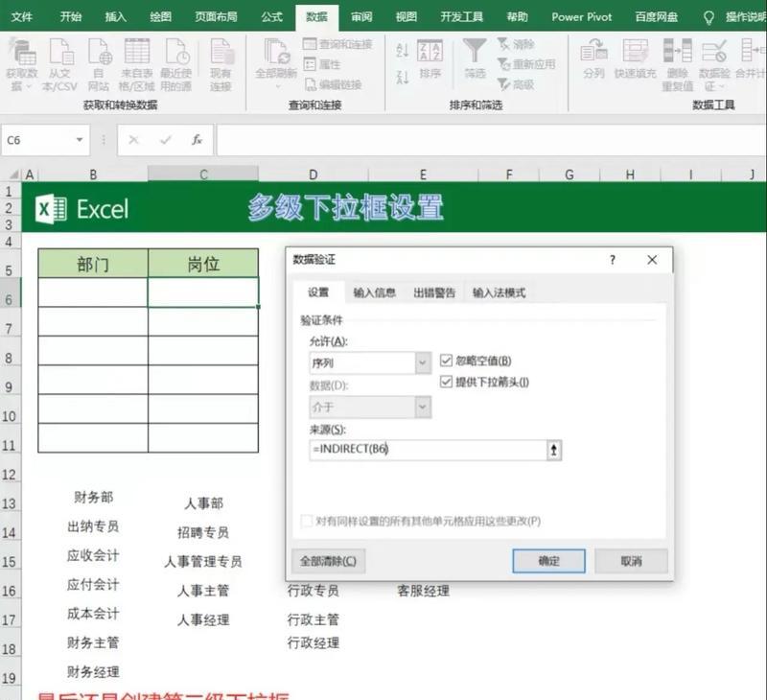This screenshot has height=700, width=767.
Task: Toggle the 忽略空值 checkbox
Action: pos(446,361)
